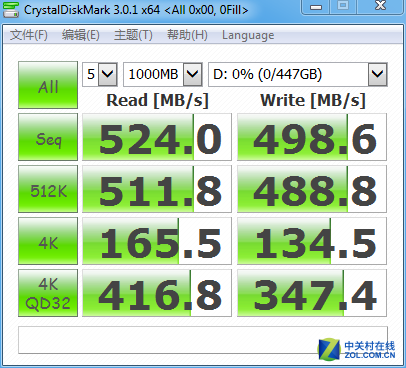The height and width of the screenshot is (368, 406).
Task: Open the 主题(T) menu
Action: [133, 35]
